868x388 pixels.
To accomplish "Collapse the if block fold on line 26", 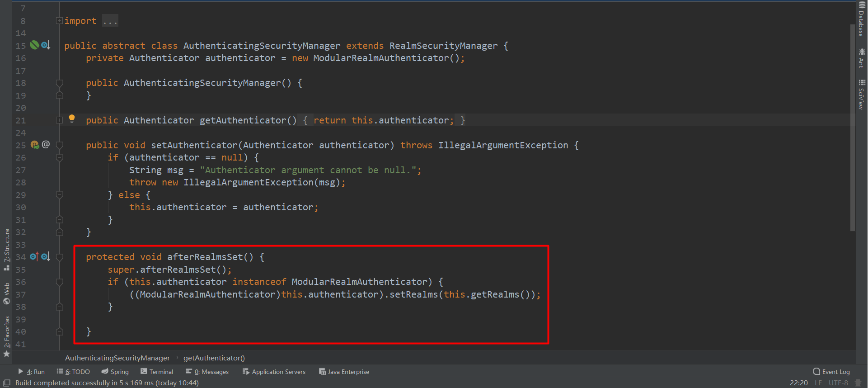I will click(59, 157).
